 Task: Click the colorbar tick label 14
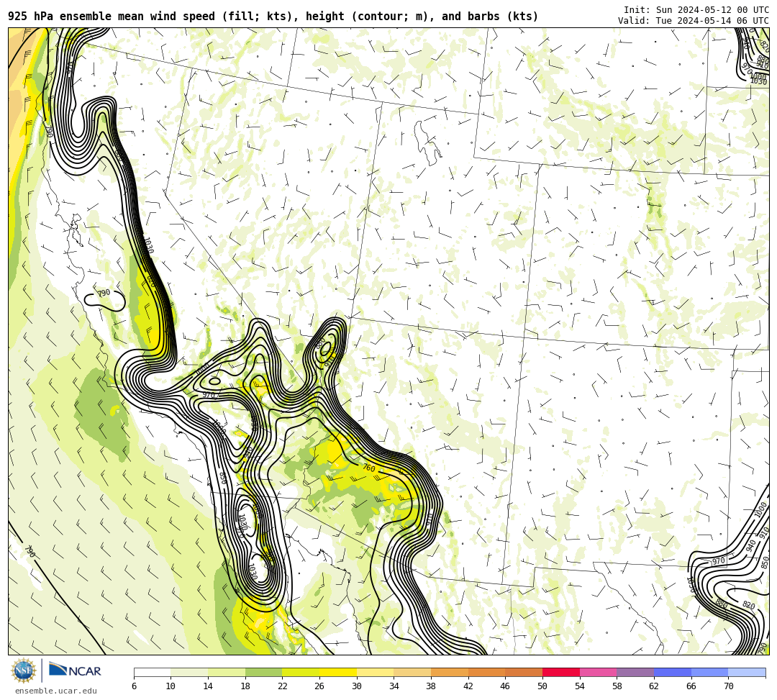208,686
